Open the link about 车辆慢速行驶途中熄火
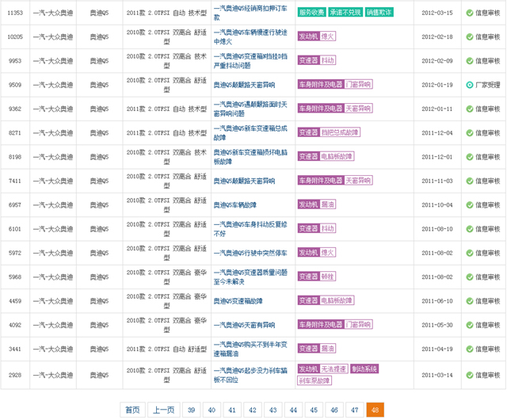The image size is (507, 420). [250, 37]
